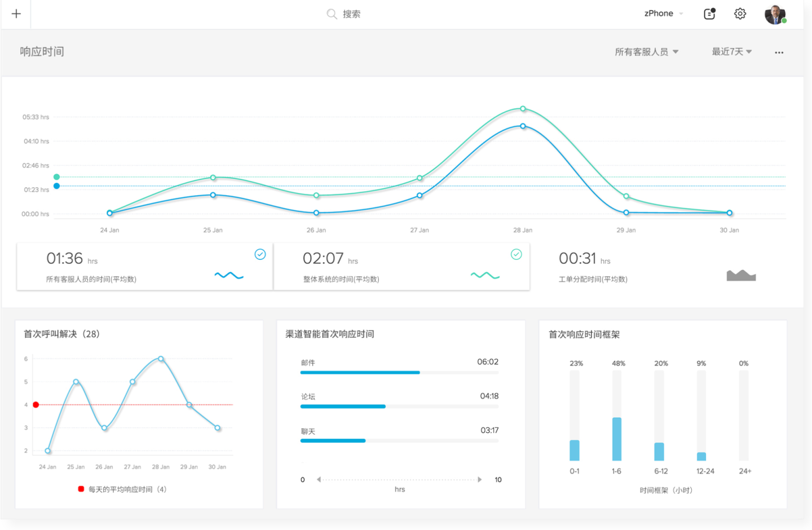Click the right arrow on hrs scale
The image size is (812, 530).
480,480
